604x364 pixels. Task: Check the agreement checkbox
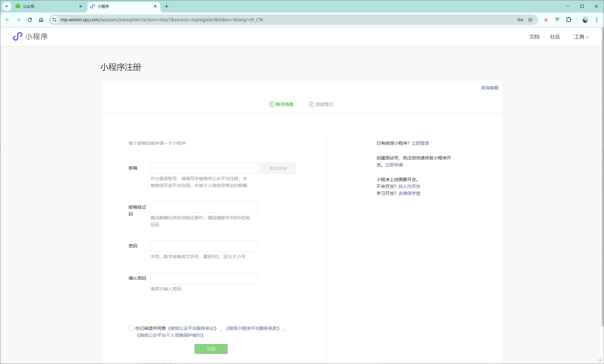(131, 328)
